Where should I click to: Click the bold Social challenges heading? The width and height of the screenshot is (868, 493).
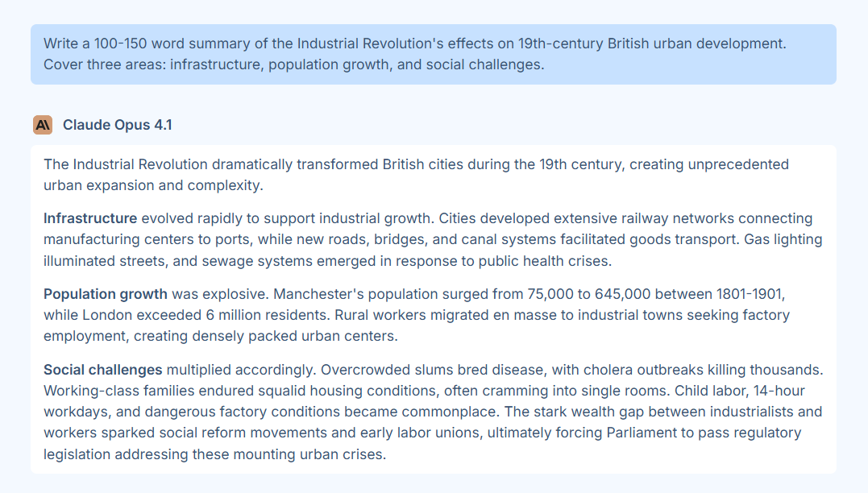coord(103,370)
